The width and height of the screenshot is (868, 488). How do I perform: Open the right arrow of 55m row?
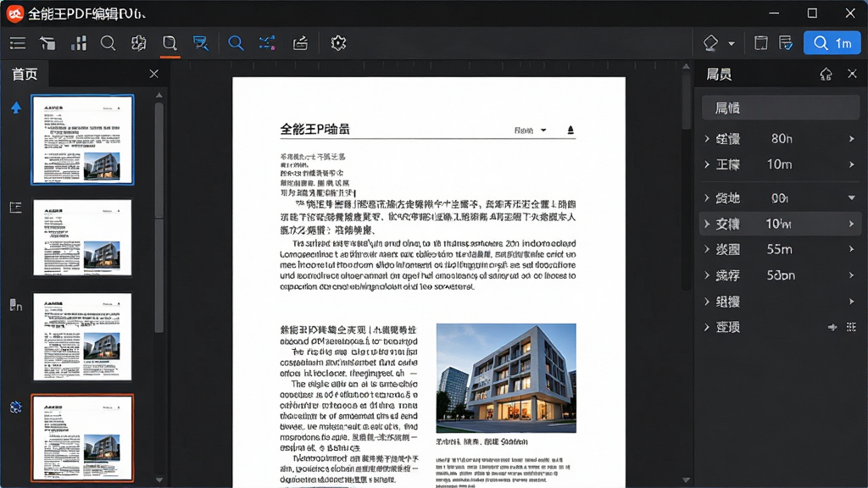(851, 250)
